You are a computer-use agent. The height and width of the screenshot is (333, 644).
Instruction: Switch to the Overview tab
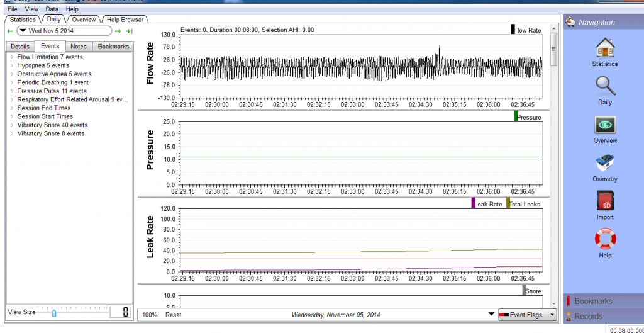point(84,20)
